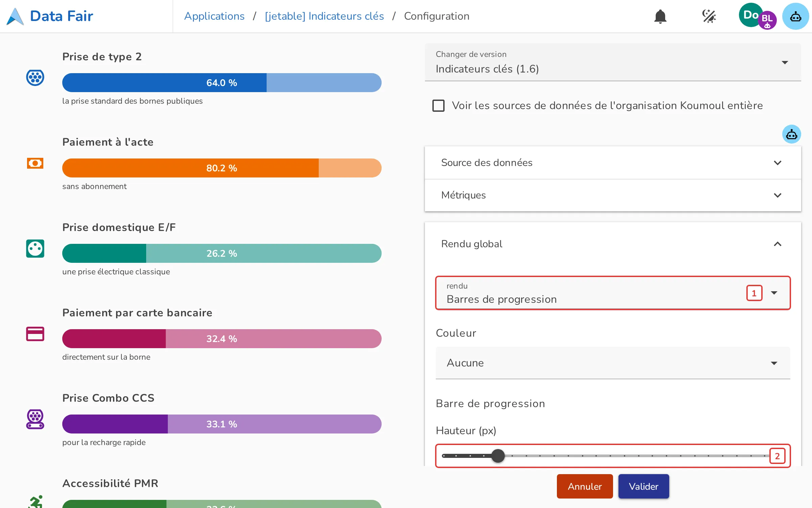812x508 pixels.
Task: Click the Prise domestique 26.2 % bar
Action: pos(222,253)
